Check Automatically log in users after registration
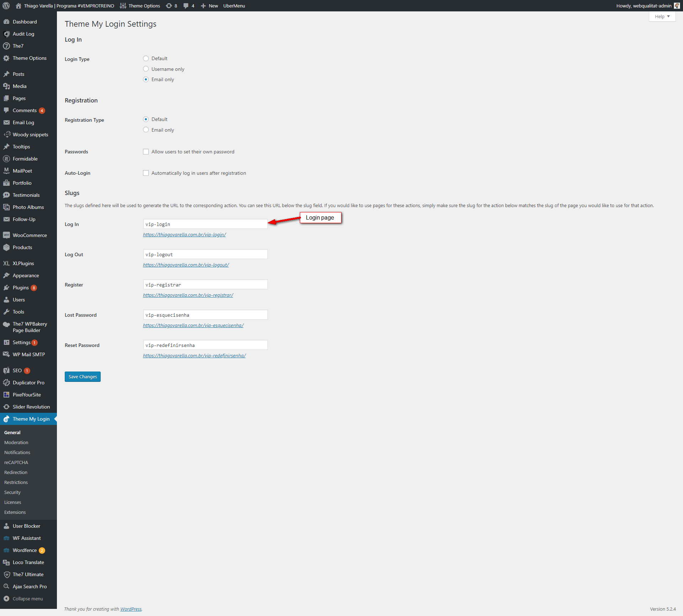This screenshot has height=616, width=683. click(146, 173)
